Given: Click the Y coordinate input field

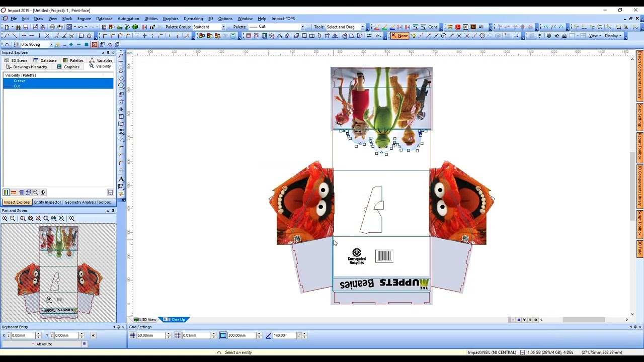Looking at the screenshot, I should [66, 335].
